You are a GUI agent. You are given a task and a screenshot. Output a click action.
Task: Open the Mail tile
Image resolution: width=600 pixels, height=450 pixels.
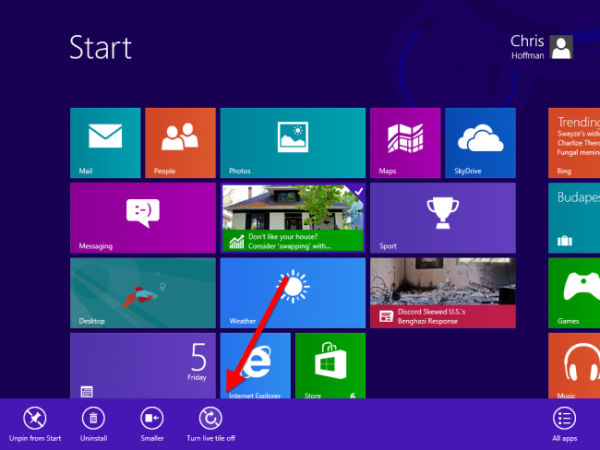(105, 143)
